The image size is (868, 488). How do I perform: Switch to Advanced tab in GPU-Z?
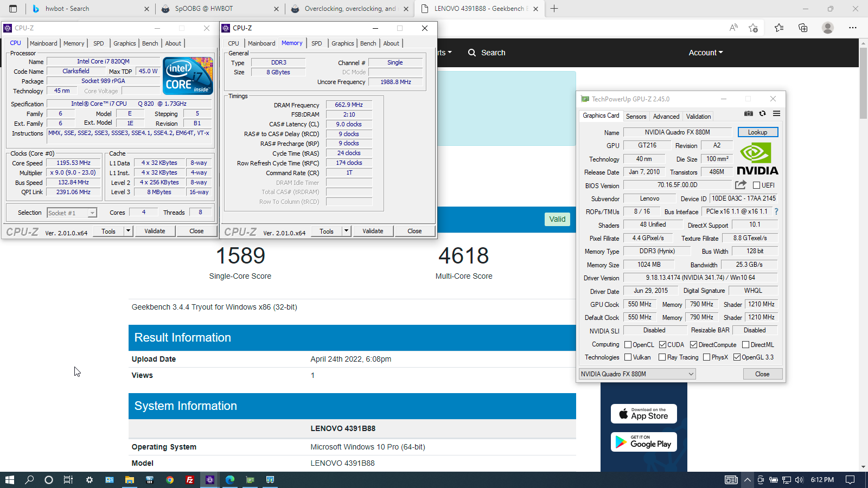[x=666, y=117]
